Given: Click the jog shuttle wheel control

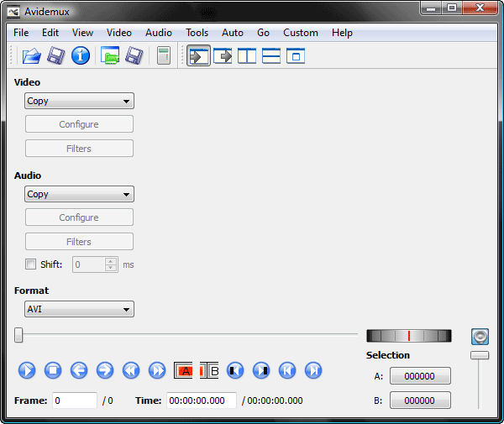Looking at the screenshot, I should click(409, 336).
